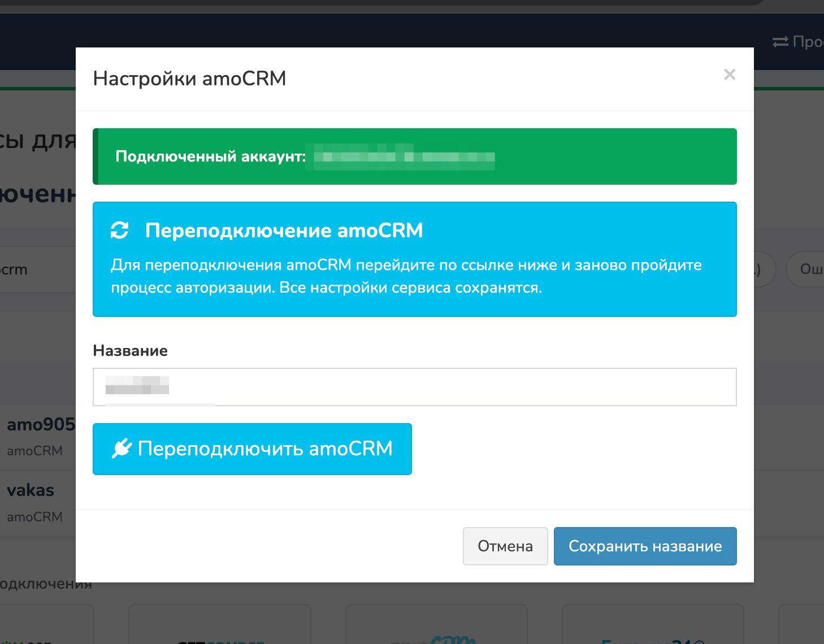Click the sync arrows icon in the blue box
This screenshot has width=824, height=644.
tap(120, 230)
